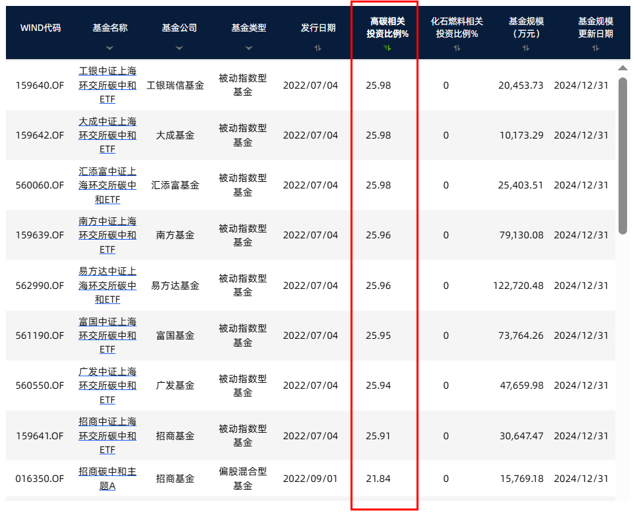Select WIND code 159641.OF
634x518 pixels.
[40, 436]
